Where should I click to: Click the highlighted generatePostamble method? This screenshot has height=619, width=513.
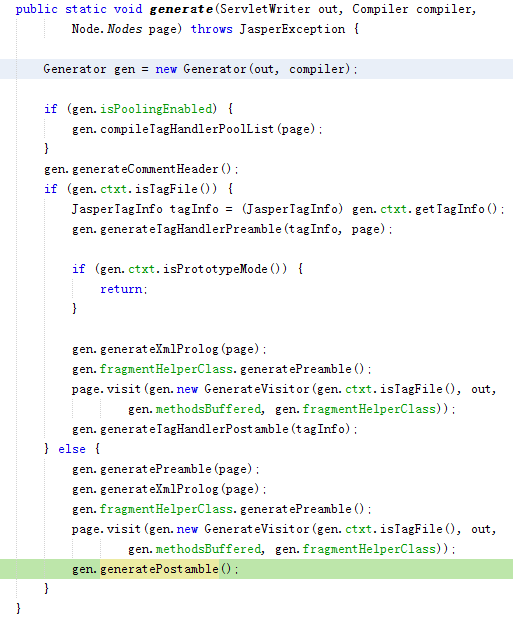point(159,569)
